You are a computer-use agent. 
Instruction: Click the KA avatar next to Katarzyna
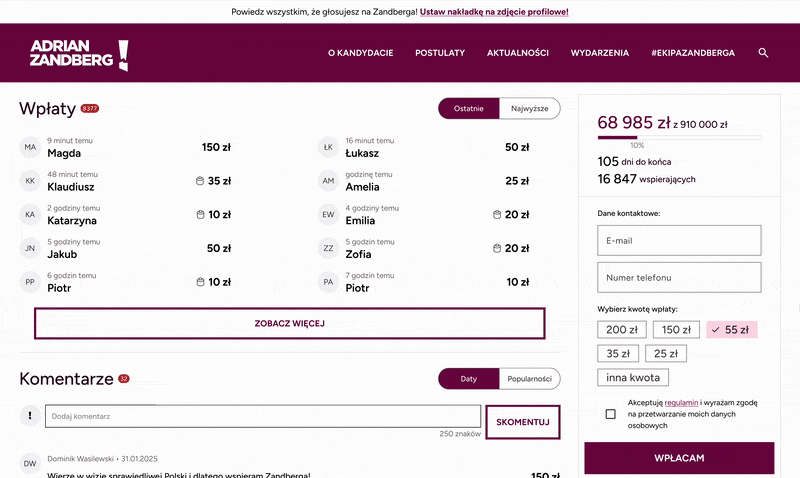(x=30, y=215)
